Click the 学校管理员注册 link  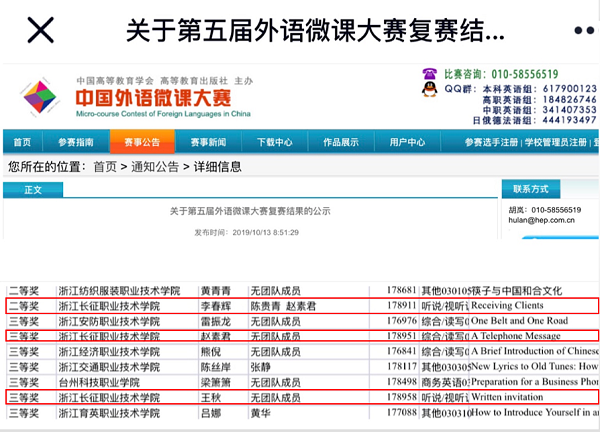point(559,142)
